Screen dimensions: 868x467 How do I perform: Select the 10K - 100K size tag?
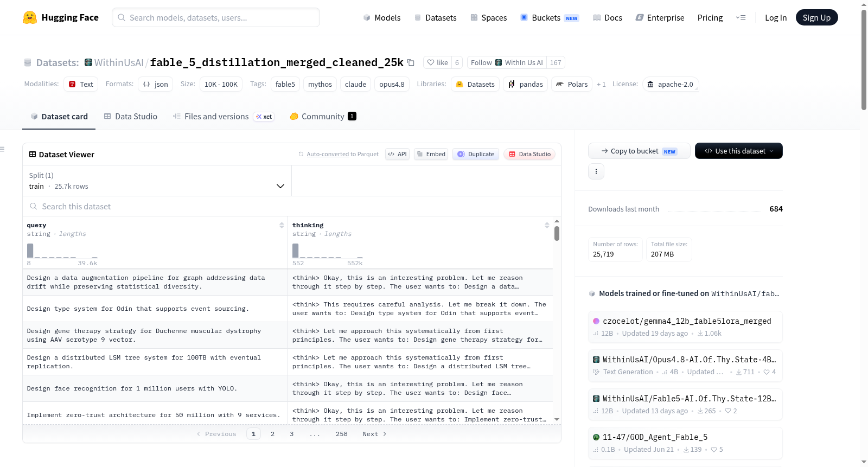click(x=221, y=84)
